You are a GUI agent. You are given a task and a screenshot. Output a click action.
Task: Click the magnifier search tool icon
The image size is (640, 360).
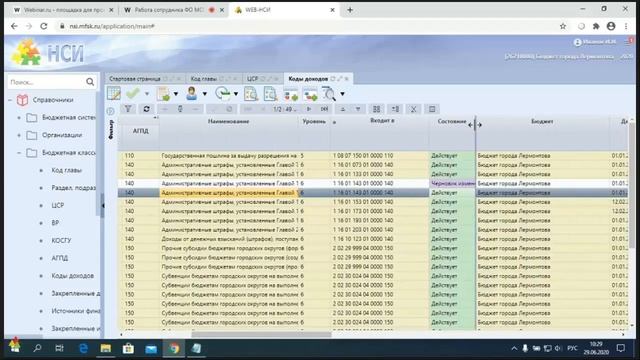[x=329, y=93]
